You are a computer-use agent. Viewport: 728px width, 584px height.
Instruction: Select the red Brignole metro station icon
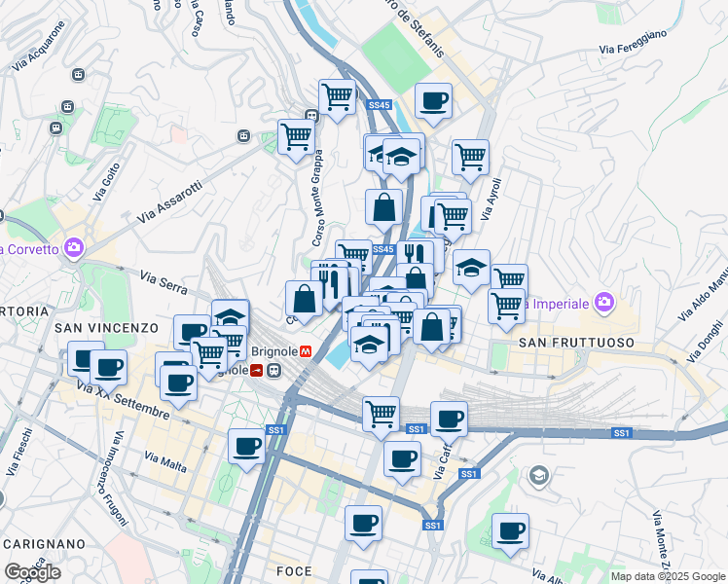coord(305,351)
